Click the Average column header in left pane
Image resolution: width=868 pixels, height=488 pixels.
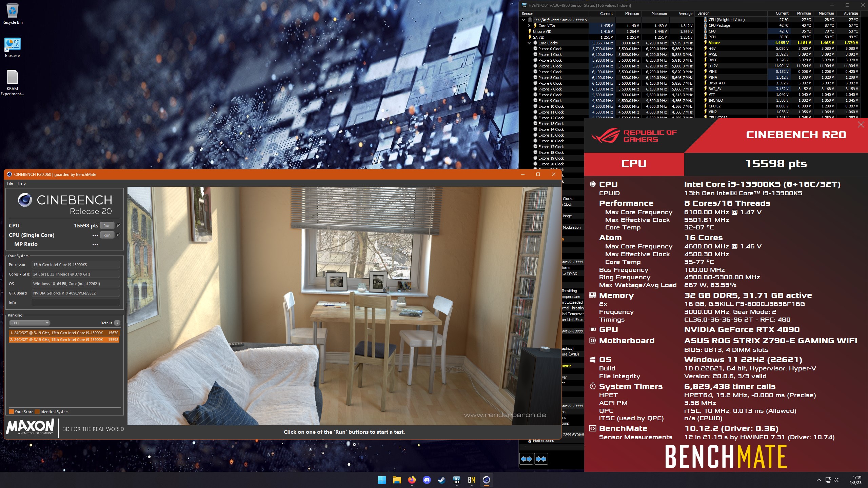tap(685, 14)
